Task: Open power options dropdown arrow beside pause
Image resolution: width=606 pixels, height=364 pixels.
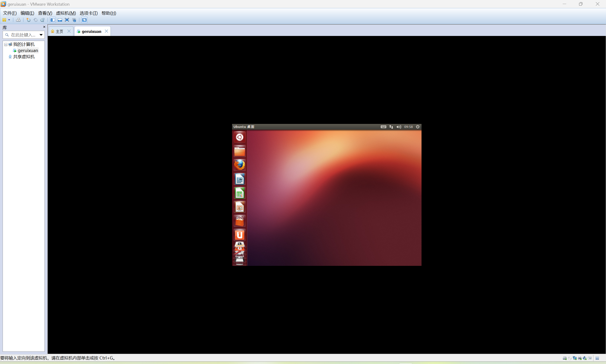Action: (9, 20)
